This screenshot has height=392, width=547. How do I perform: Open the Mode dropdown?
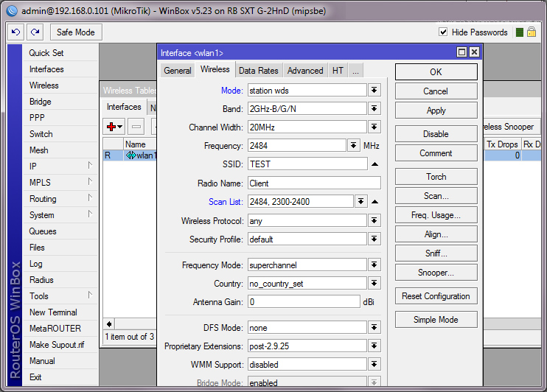pos(374,91)
